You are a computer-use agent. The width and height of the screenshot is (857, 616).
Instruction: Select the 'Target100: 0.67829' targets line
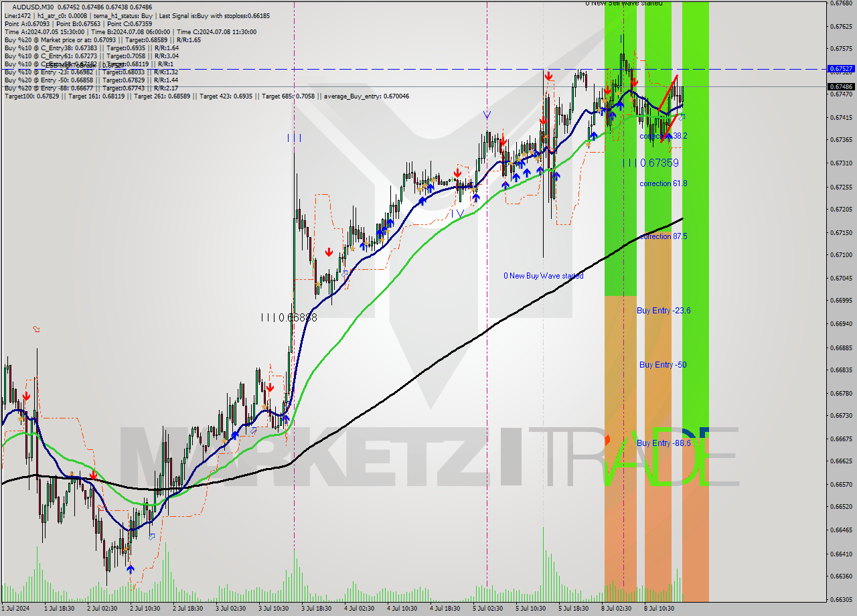pyautogui.click(x=206, y=96)
